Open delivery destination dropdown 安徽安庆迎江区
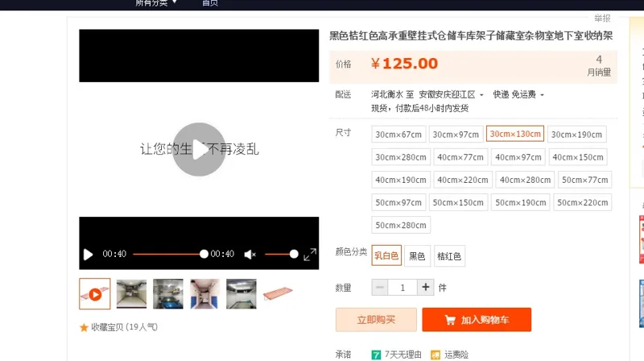 (451, 94)
